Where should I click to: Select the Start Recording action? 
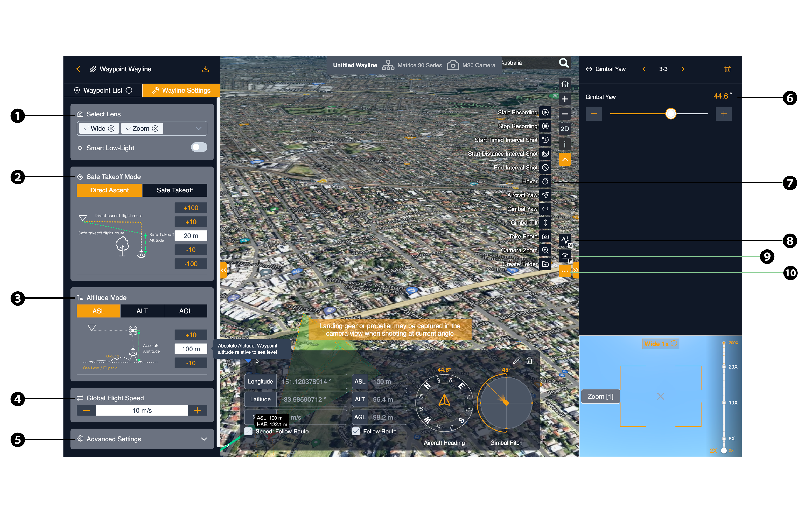coord(545,112)
